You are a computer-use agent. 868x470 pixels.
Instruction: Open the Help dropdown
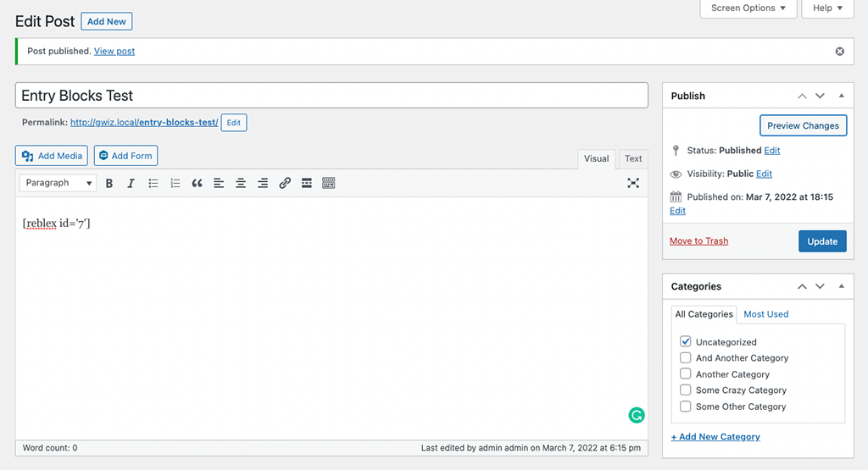click(827, 8)
